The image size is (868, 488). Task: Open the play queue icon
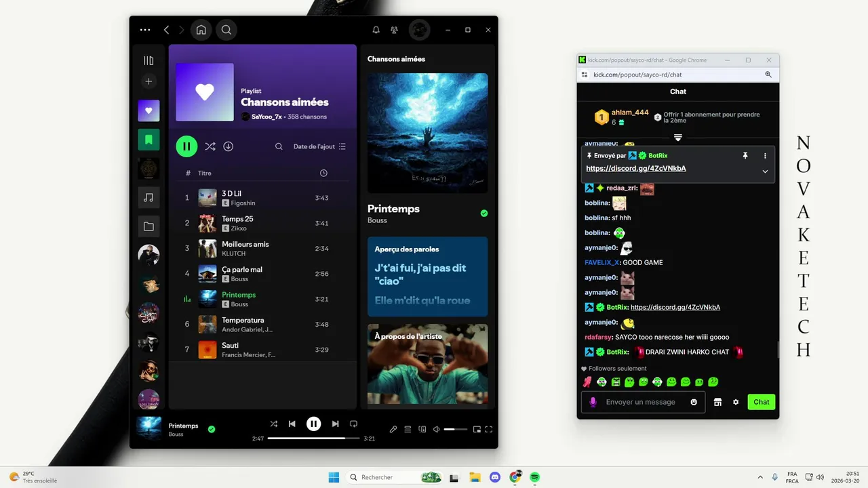click(x=408, y=429)
